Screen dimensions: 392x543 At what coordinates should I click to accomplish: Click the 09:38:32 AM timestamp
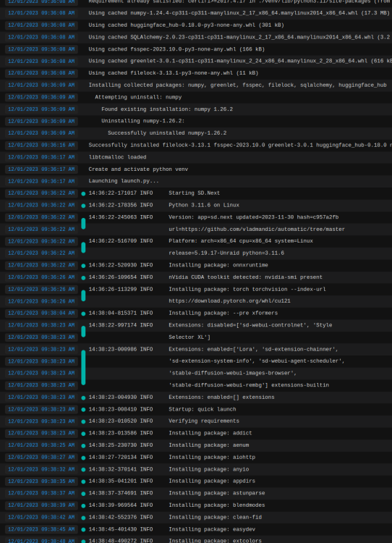point(41,470)
